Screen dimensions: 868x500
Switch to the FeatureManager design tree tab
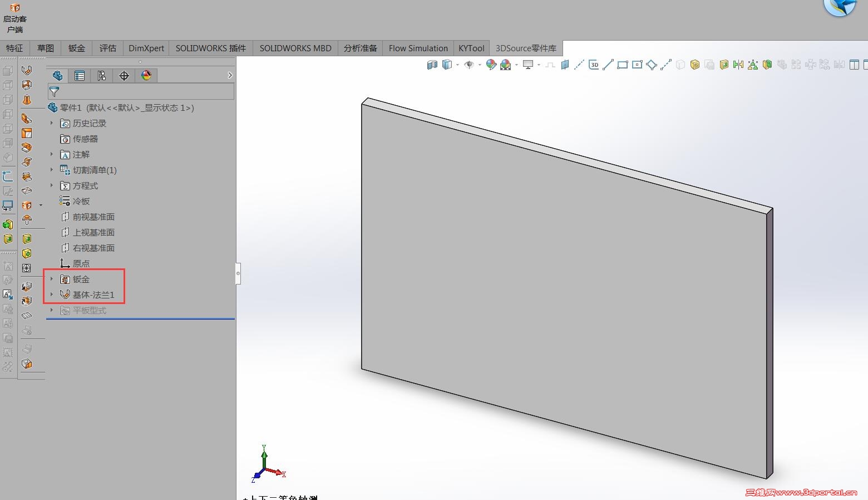pos(57,75)
